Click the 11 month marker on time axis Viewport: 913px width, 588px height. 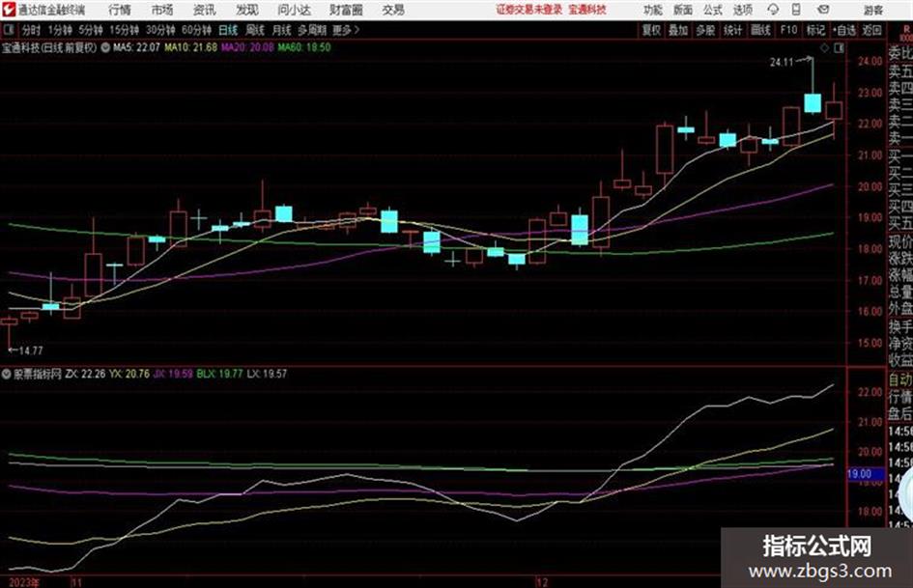point(76,582)
